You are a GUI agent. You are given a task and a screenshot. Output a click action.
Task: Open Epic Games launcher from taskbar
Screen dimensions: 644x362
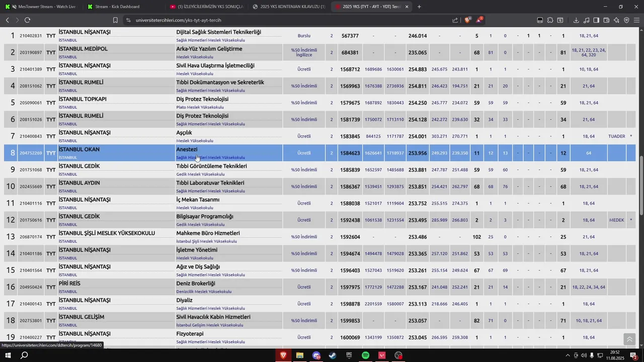(349, 355)
